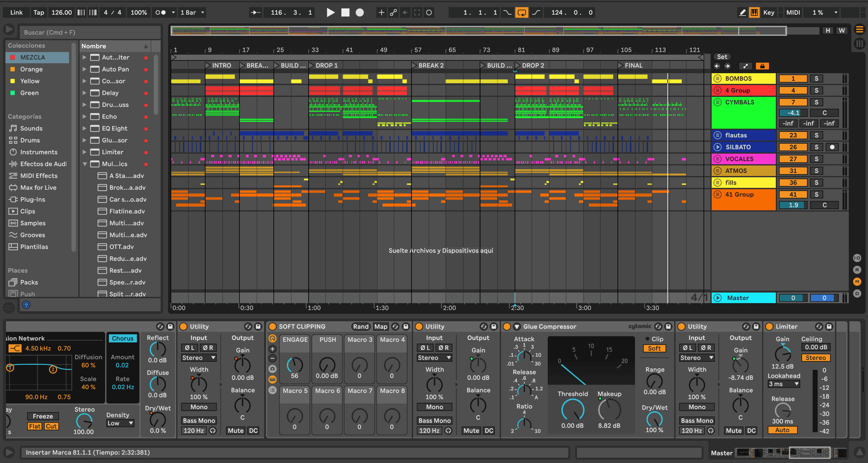The width and height of the screenshot is (868, 463).
Task: Click the Lock Envelopes icon
Action: point(762,66)
